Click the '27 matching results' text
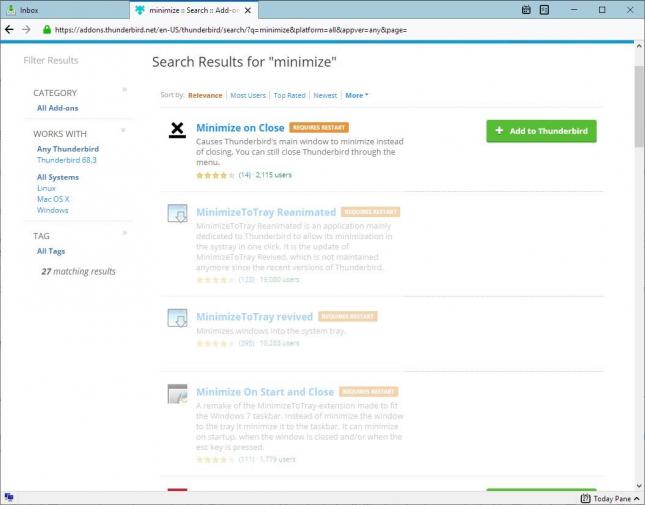This screenshot has height=505, width=645. [79, 271]
